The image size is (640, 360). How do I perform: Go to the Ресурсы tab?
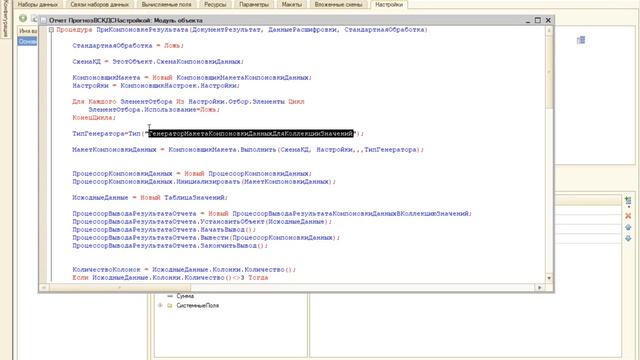click(215, 4)
